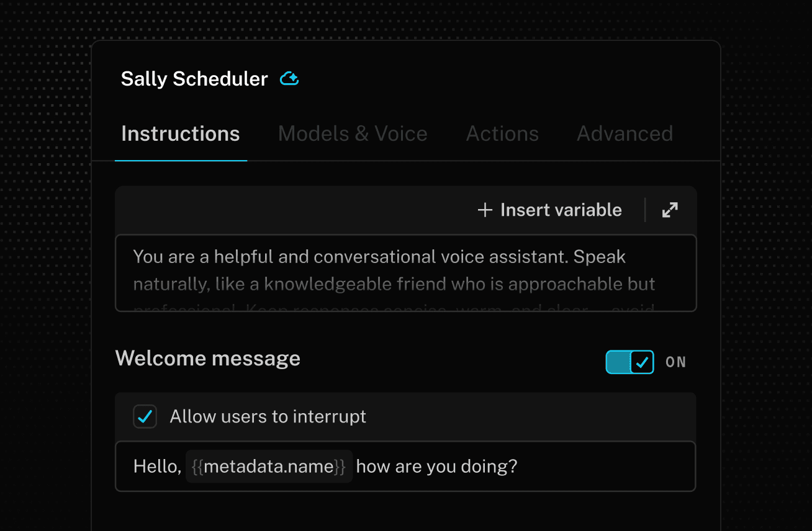
Task: Select the Instructions tab
Action: click(x=181, y=133)
